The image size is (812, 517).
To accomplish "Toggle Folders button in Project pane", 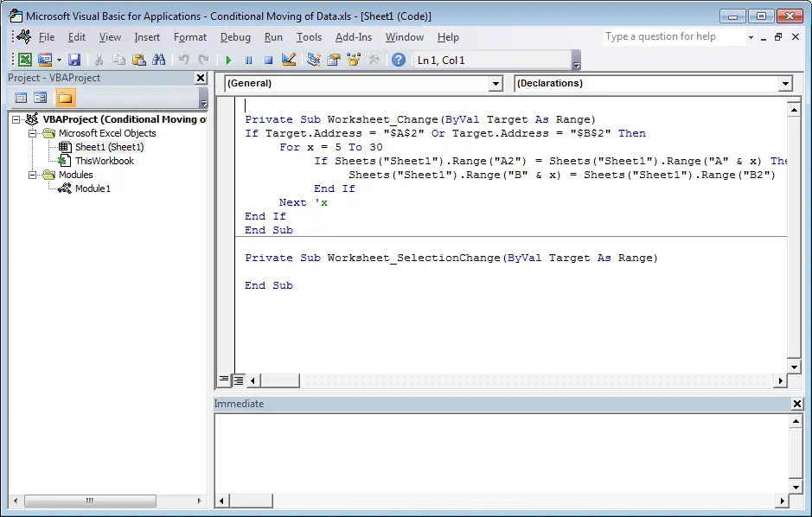I will point(65,98).
